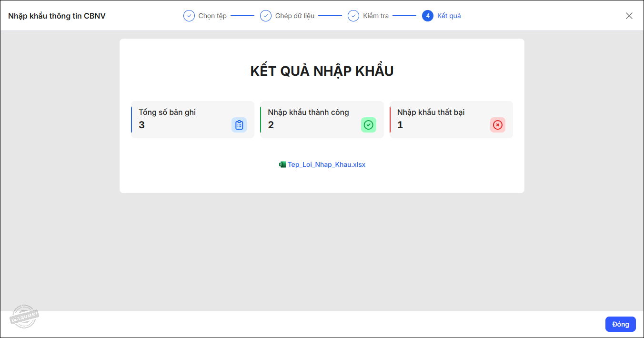644x338 pixels.
Task: Download the Tep_Loi_Nhap_Khau.xlsx error file
Action: click(326, 164)
